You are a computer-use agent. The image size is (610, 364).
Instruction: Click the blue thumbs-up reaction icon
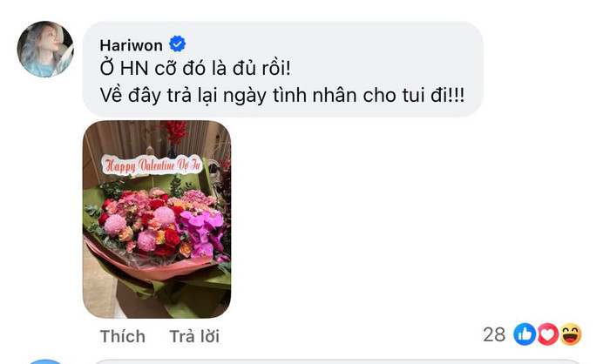point(525,334)
